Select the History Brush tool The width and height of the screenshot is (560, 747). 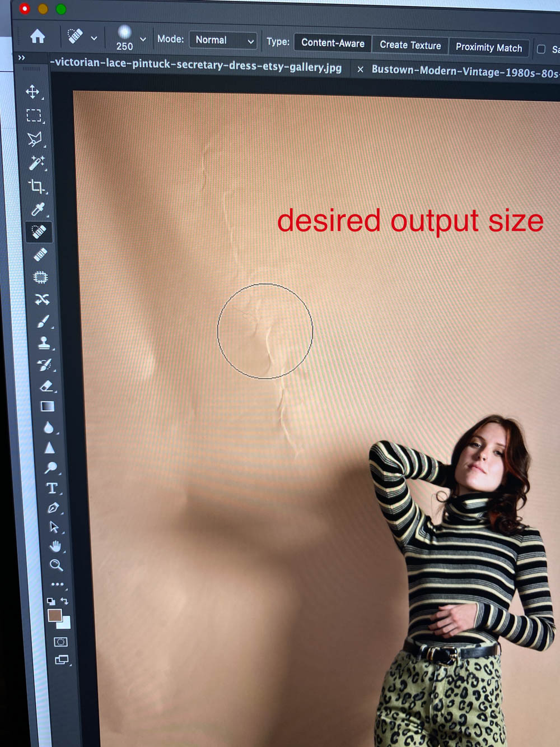click(45, 365)
